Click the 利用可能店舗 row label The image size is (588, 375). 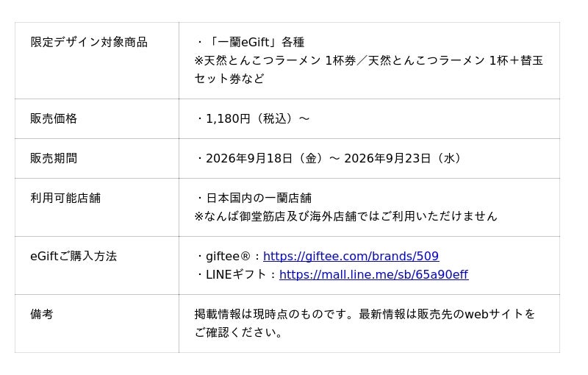(65, 198)
